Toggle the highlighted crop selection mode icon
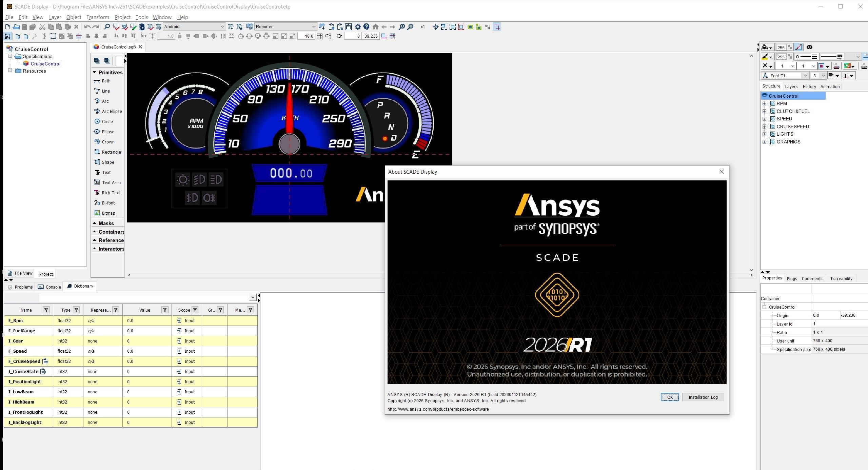Viewport: 868px width, 470px height. (497, 27)
